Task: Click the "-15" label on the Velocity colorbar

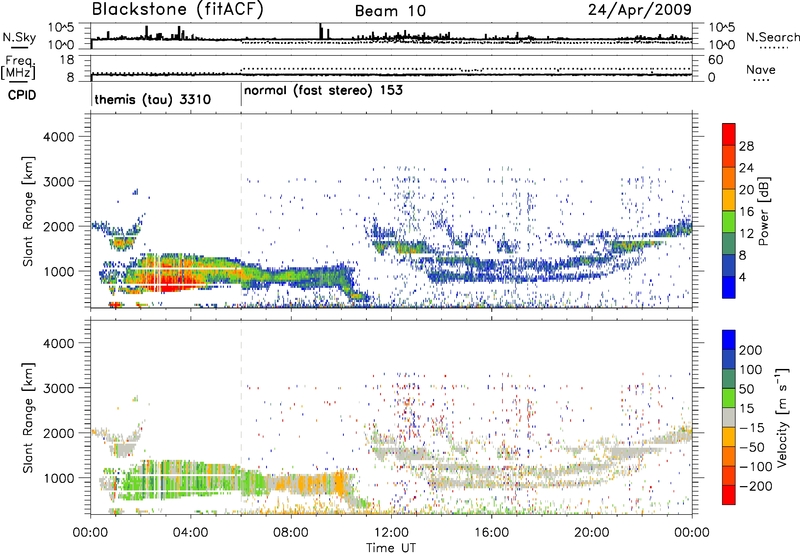Action: pos(752,427)
